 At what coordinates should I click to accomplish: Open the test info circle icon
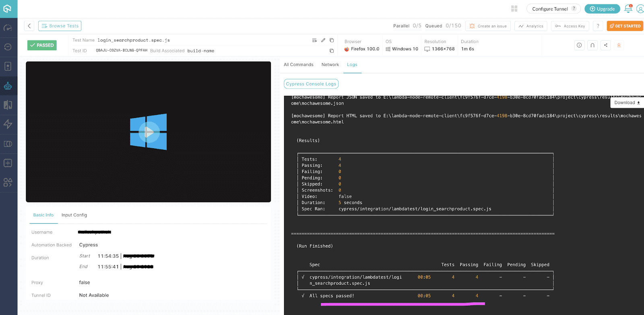(579, 45)
